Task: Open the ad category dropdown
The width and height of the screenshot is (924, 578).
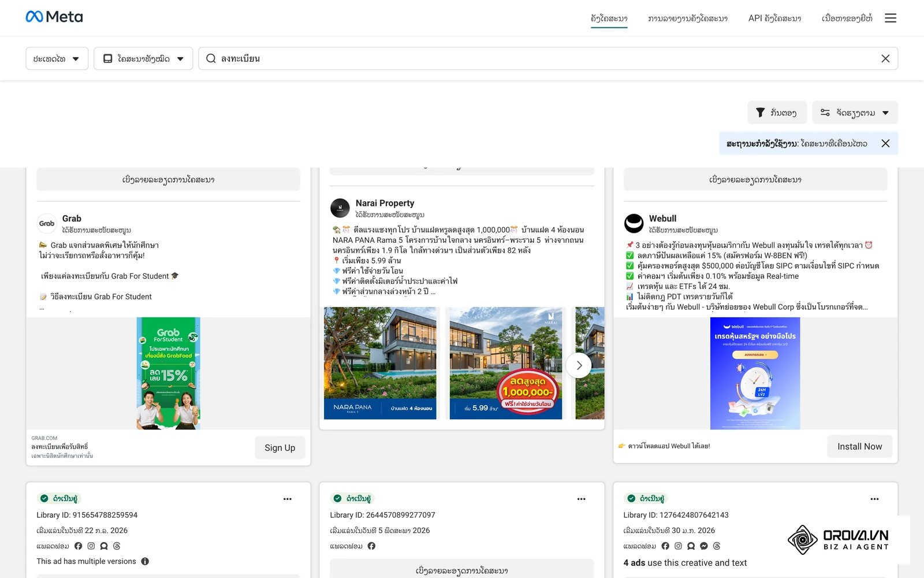Action: point(143,58)
